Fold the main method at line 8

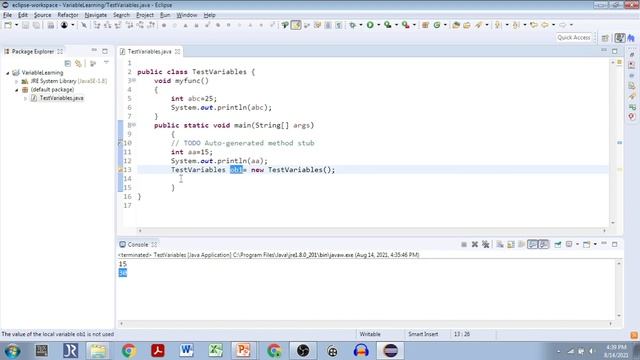tap(134, 125)
